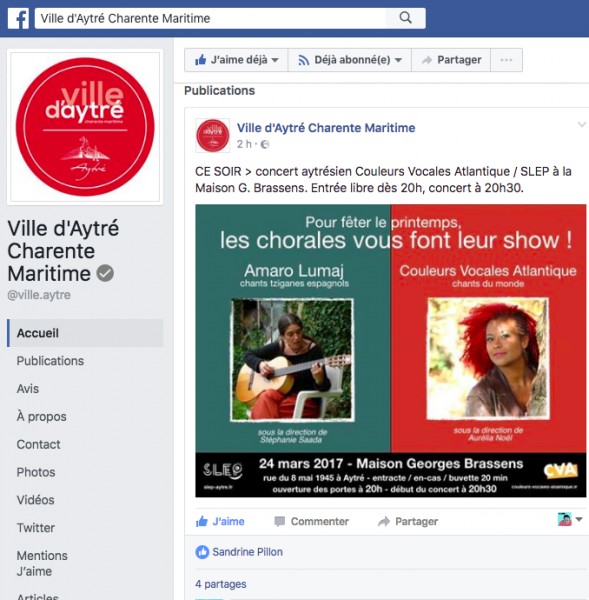Click the blue like reaction icon near Sandrine Pillon
The width and height of the screenshot is (589, 600).
coord(202,552)
